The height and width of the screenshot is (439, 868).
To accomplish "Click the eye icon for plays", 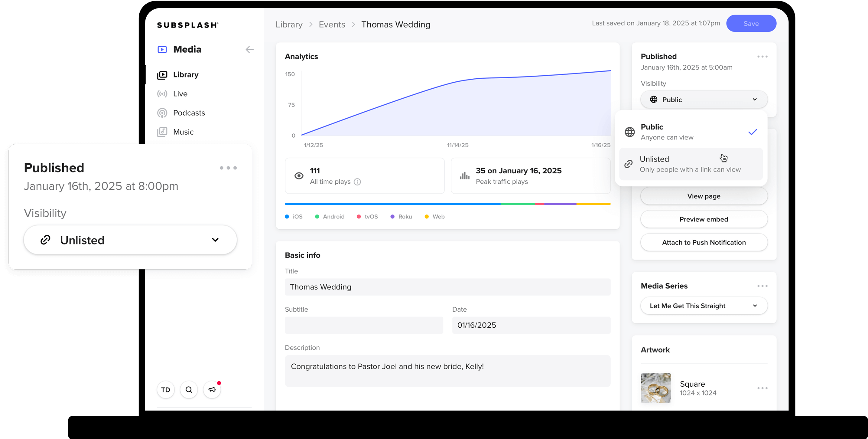I will tap(299, 176).
